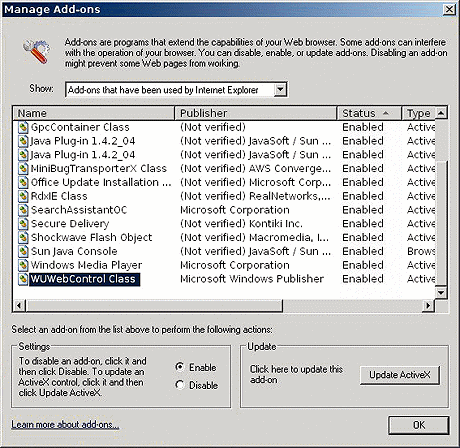Open Learn more about add-ons link
Image resolution: width=460 pixels, height=448 pixels.
(65, 424)
